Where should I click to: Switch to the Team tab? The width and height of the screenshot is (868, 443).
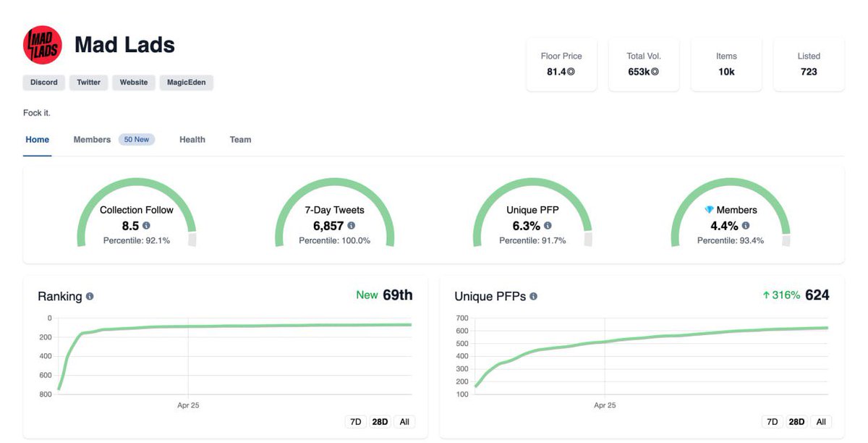(x=241, y=140)
